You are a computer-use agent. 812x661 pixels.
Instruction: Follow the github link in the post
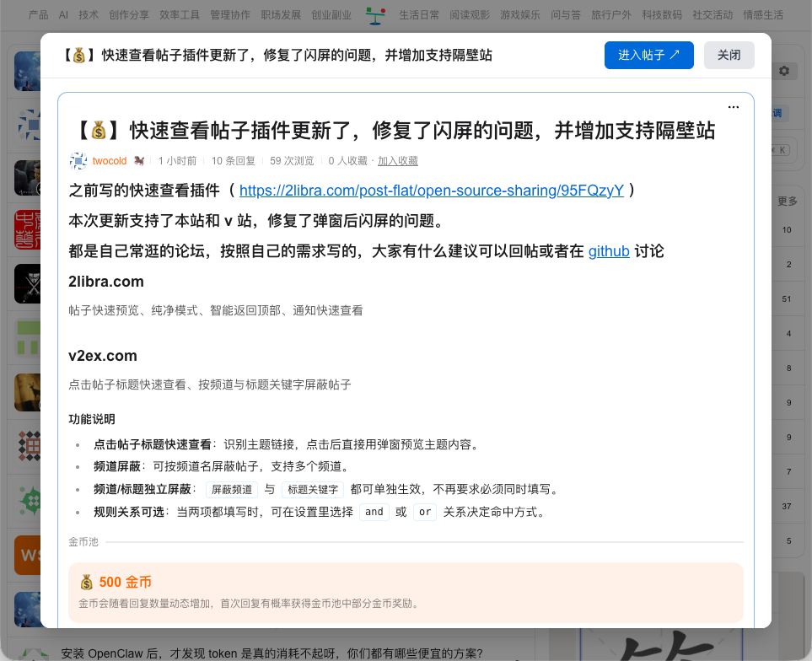pos(609,251)
